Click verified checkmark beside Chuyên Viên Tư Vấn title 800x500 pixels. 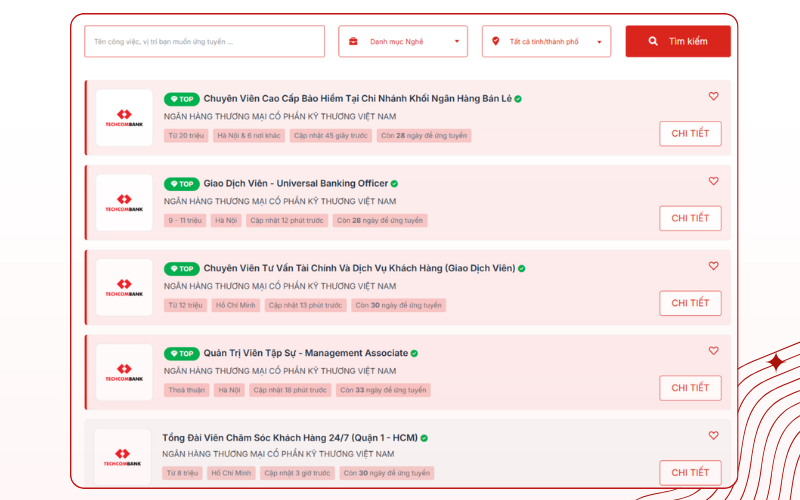coord(521,268)
